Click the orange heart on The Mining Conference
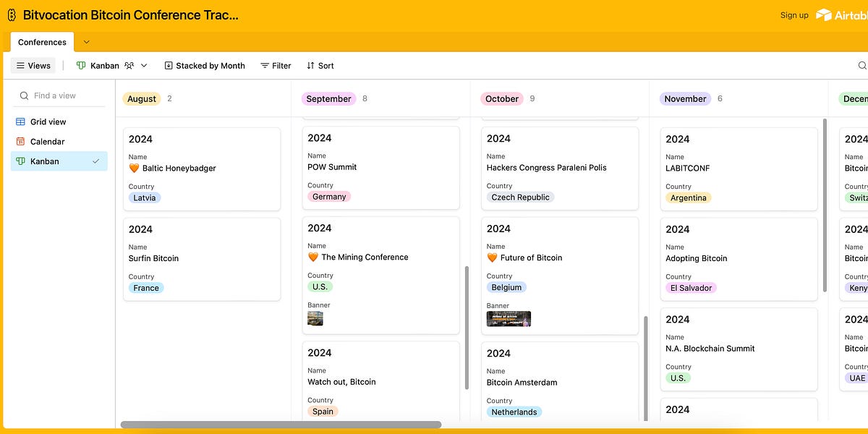 313,257
